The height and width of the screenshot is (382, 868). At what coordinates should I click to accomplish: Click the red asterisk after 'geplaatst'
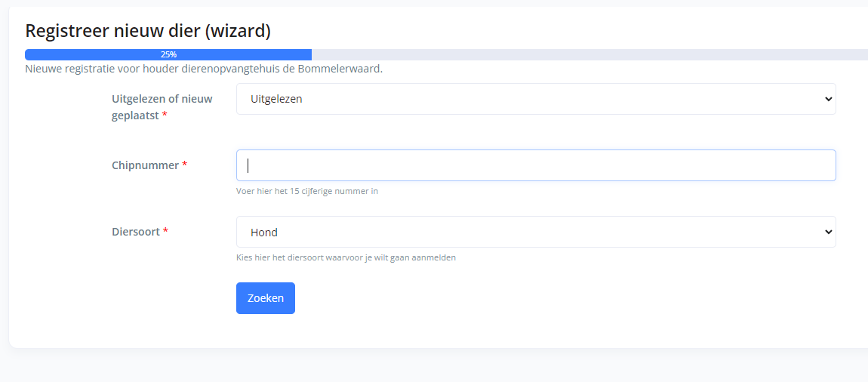[x=164, y=116]
